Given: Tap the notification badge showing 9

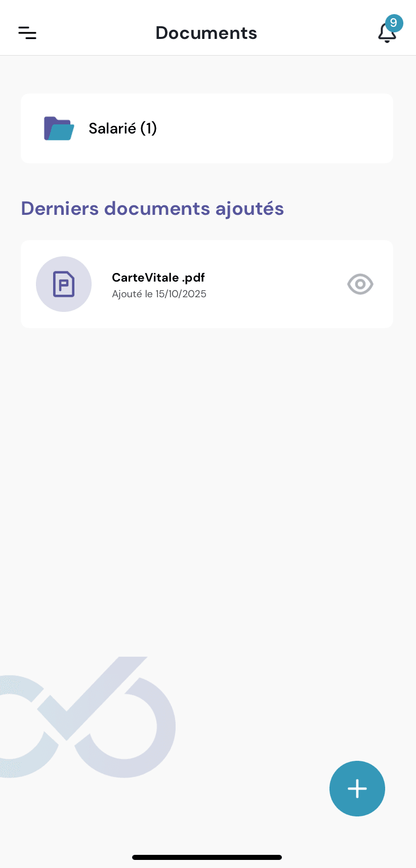Looking at the screenshot, I should [x=394, y=23].
